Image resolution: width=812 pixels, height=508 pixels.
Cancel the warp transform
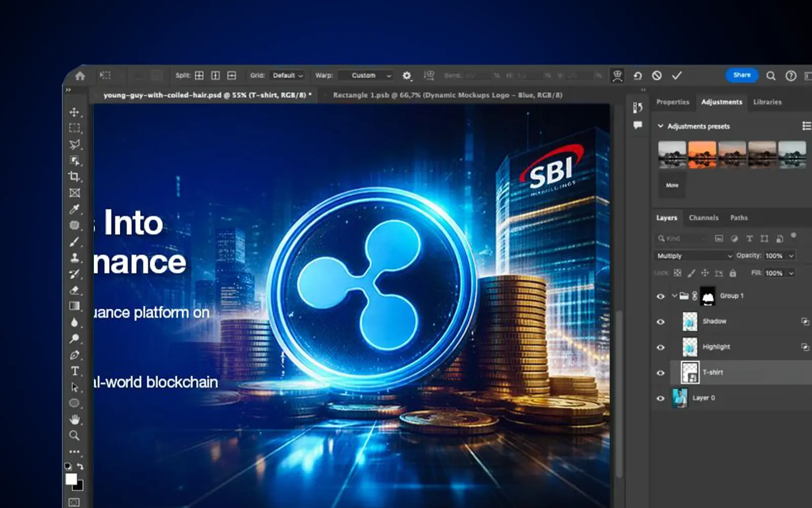coord(657,76)
